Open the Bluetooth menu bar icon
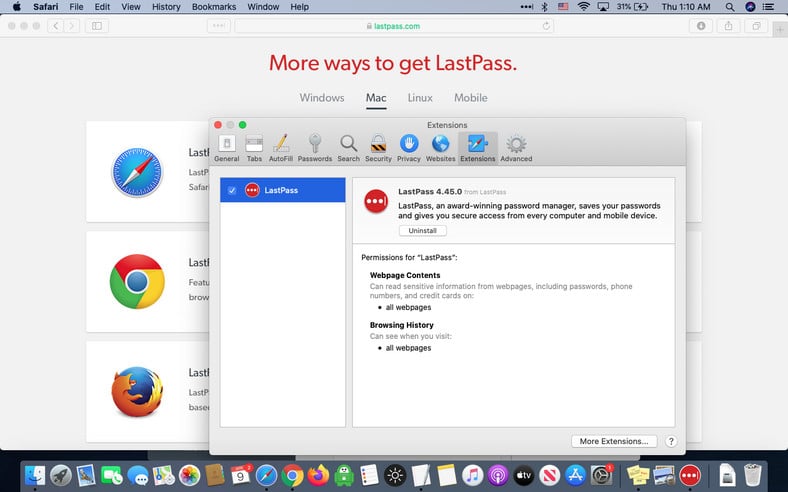The width and height of the screenshot is (788, 492). (x=544, y=7)
